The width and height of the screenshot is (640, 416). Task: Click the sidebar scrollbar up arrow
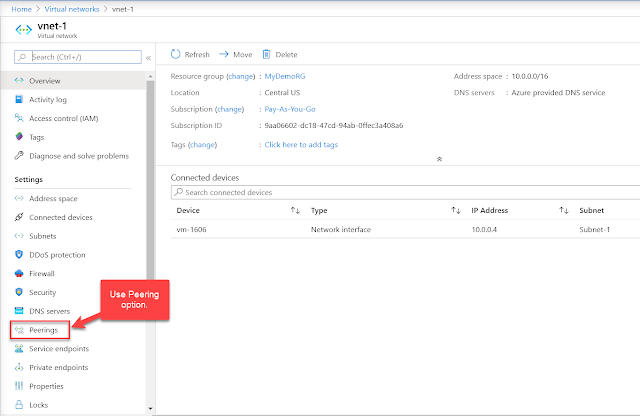tap(150, 76)
